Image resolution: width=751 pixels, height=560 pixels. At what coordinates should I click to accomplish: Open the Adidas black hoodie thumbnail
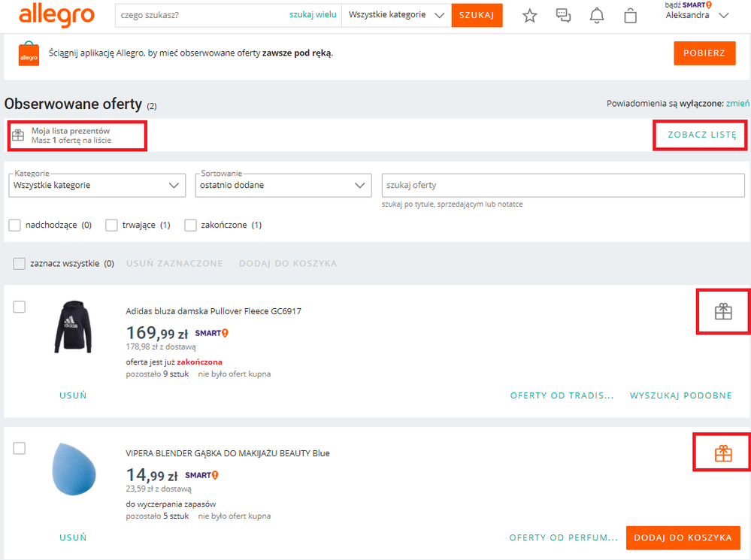point(73,327)
